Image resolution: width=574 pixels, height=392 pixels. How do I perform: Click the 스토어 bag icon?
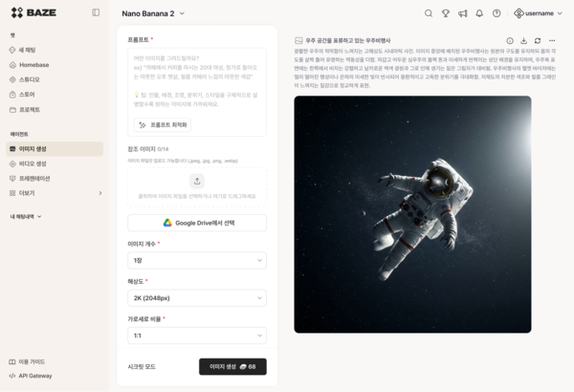12,95
